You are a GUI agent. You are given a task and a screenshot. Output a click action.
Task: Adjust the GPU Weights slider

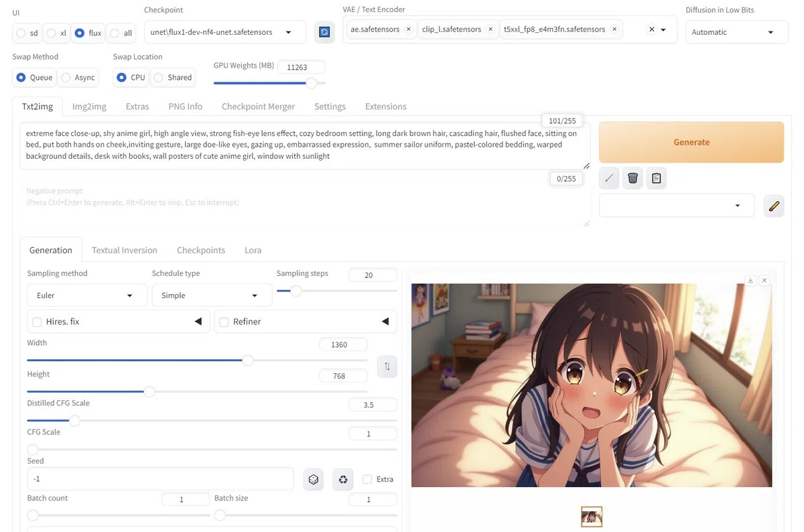[x=269, y=83]
